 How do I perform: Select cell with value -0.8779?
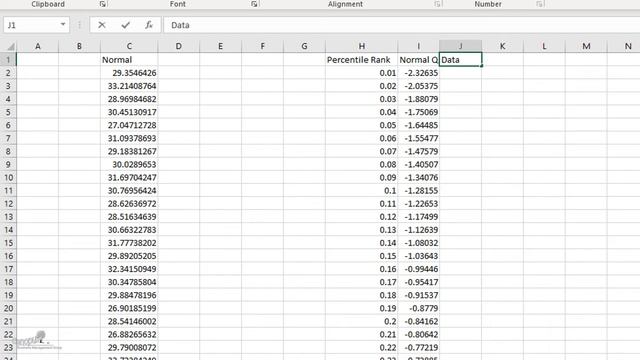pos(418,308)
